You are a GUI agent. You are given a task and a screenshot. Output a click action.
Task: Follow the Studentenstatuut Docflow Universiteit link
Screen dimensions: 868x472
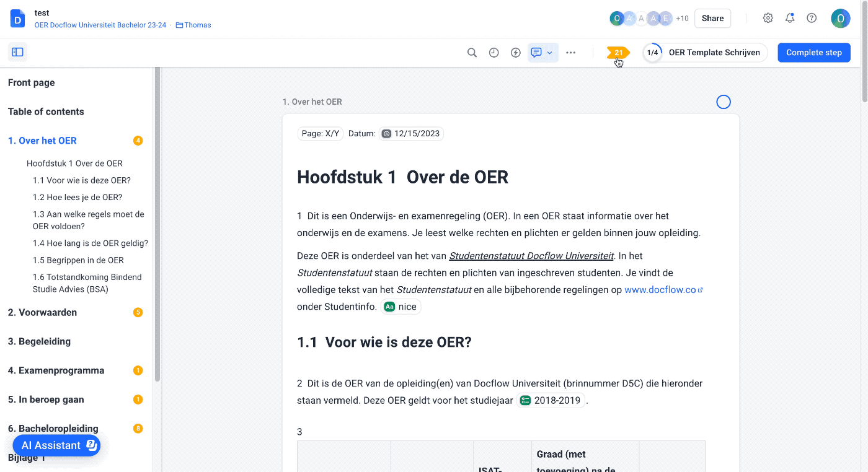(x=531, y=256)
